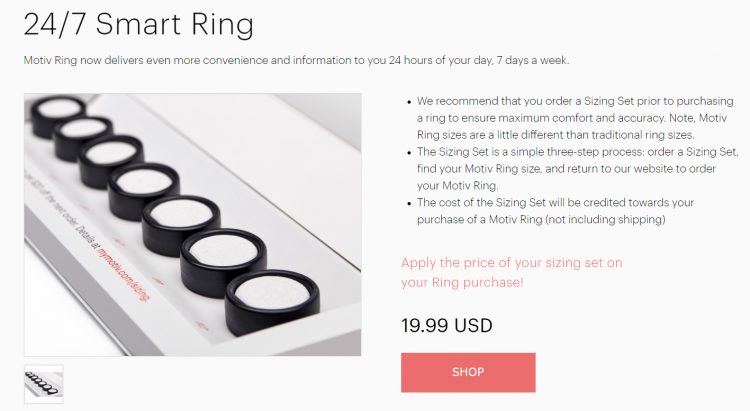Click the middle (fourth) sizing ring in the photo
The height and width of the screenshot is (411, 750).
[143, 190]
